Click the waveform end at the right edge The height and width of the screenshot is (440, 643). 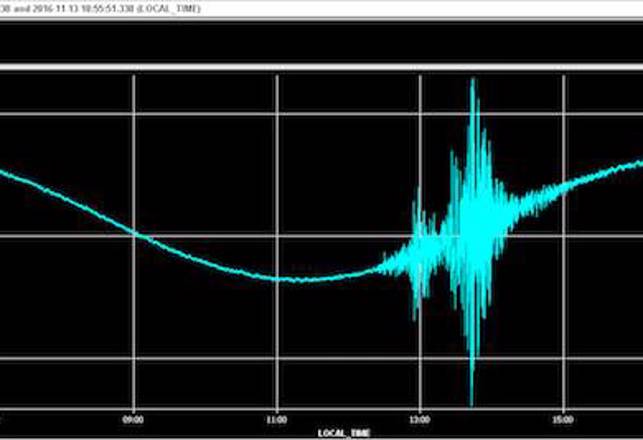(638, 164)
